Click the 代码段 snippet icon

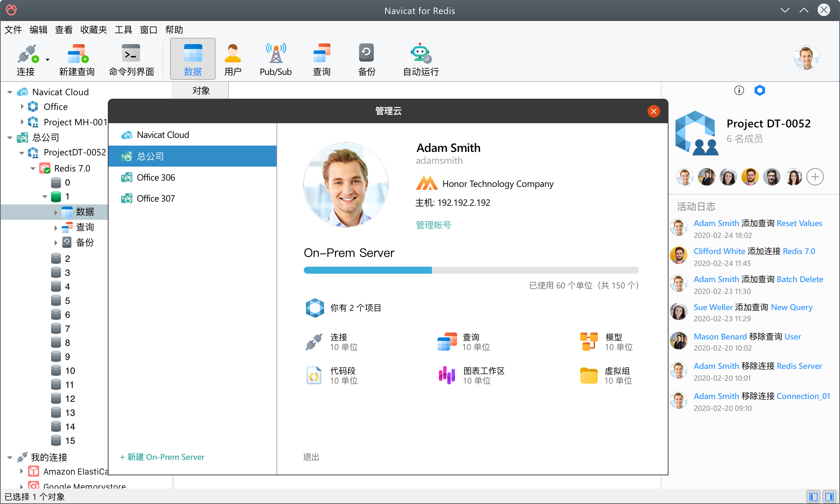click(314, 376)
